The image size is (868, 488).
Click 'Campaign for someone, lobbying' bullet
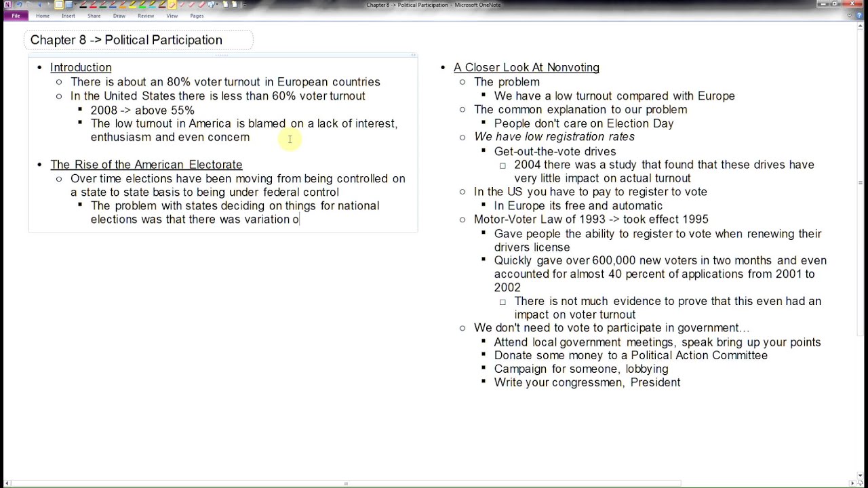click(581, 369)
